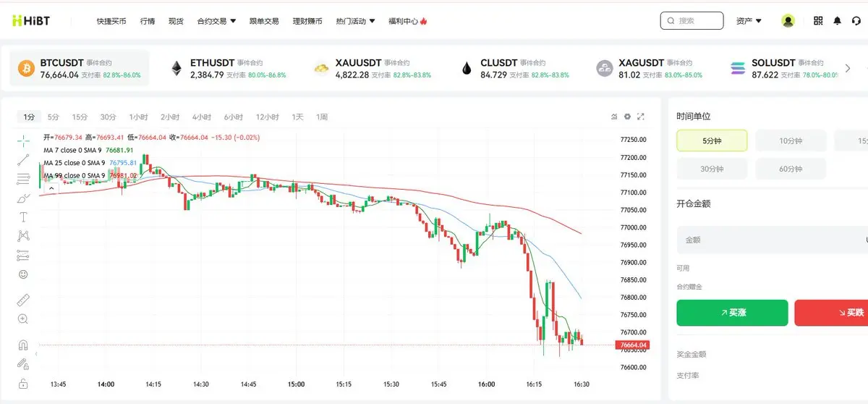Image resolution: width=868 pixels, height=404 pixels.
Task: Switch chart to 4小时 interval
Action: tap(202, 117)
